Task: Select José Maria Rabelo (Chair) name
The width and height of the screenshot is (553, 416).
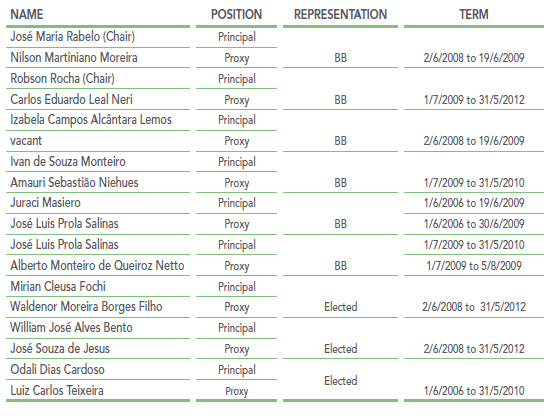Action: (x=73, y=36)
